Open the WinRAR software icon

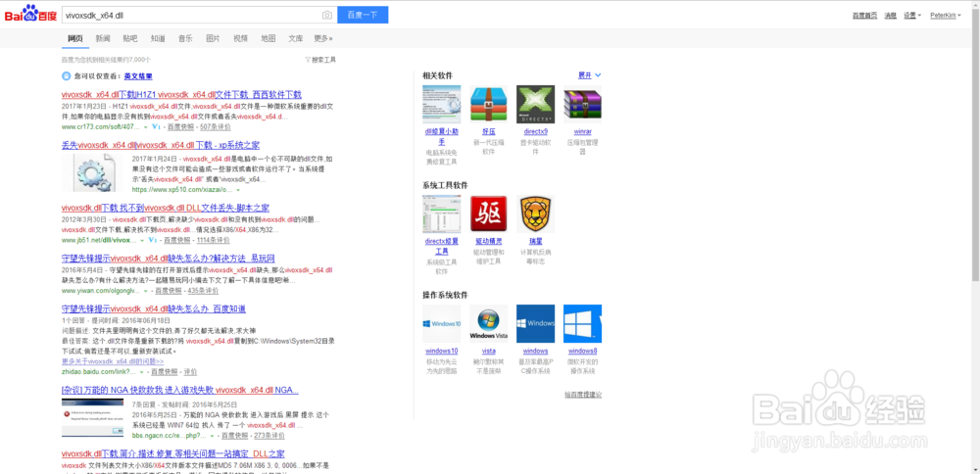582,104
